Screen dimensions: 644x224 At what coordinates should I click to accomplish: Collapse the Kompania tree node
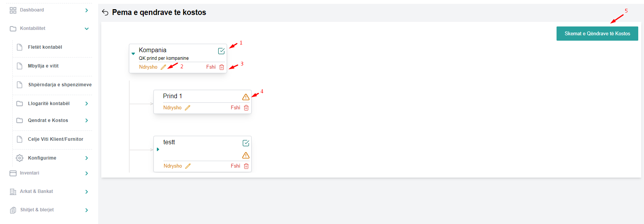click(133, 54)
